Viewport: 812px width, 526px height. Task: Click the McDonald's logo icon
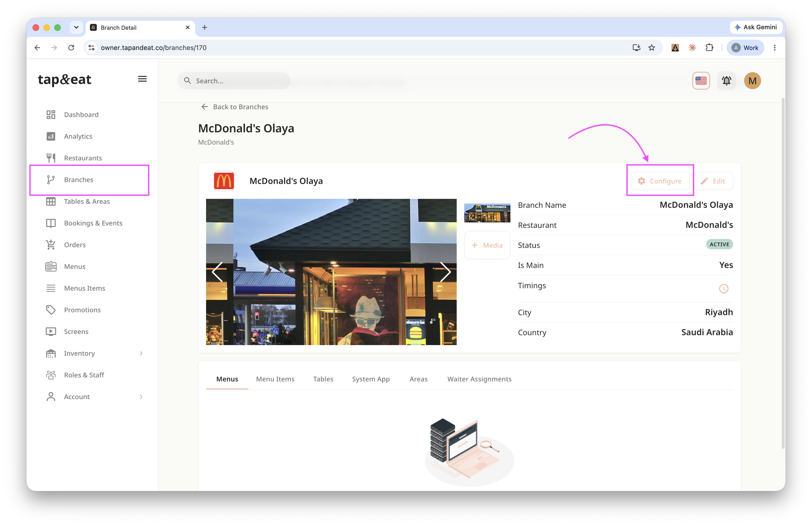click(x=224, y=181)
